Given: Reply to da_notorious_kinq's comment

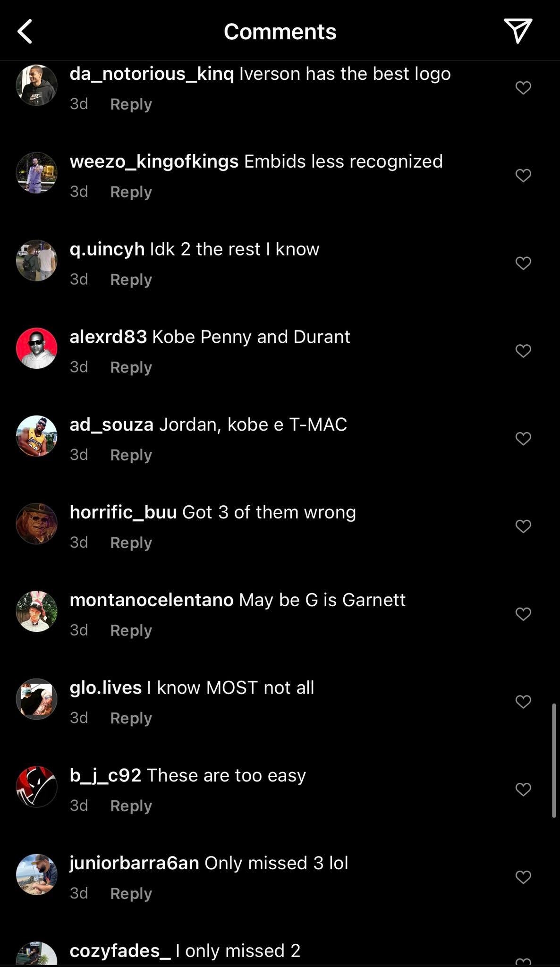Looking at the screenshot, I should point(131,104).
